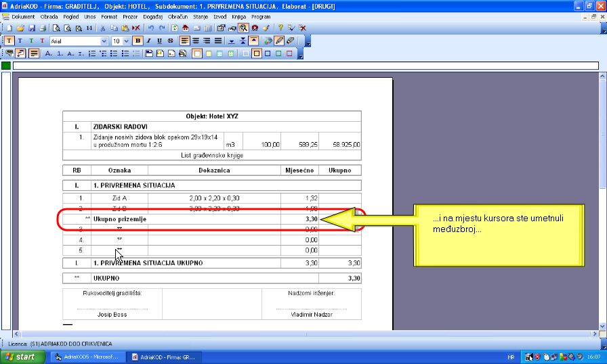The height and width of the screenshot is (364, 607).
Task: Click the 1. numbered list icon
Action: coord(60,53)
